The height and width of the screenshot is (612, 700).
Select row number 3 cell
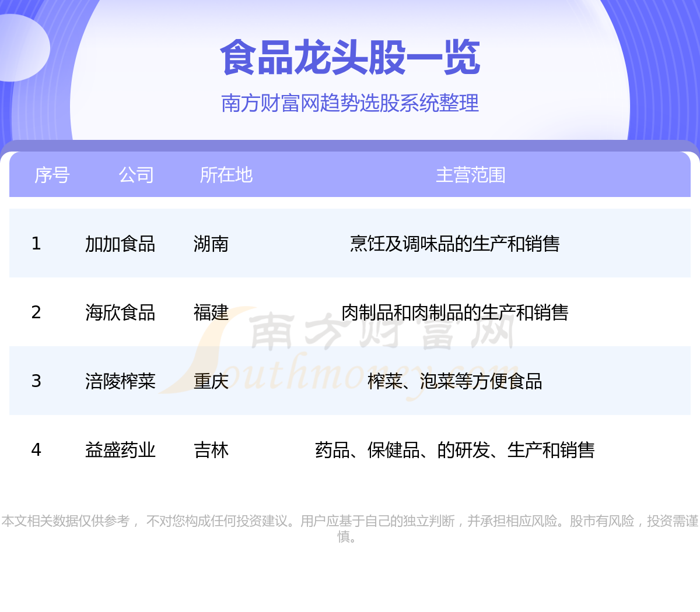tap(36, 381)
